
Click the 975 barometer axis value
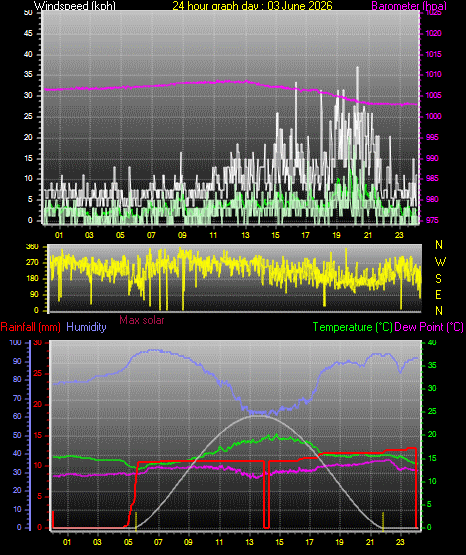coord(432,220)
